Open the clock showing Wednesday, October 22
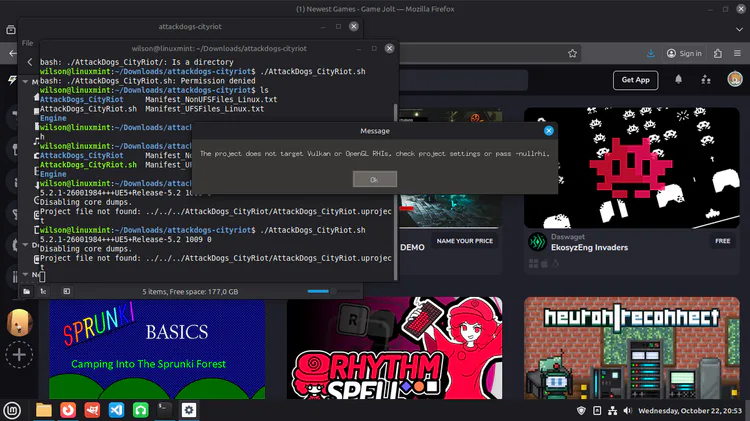 (x=690, y=410)
